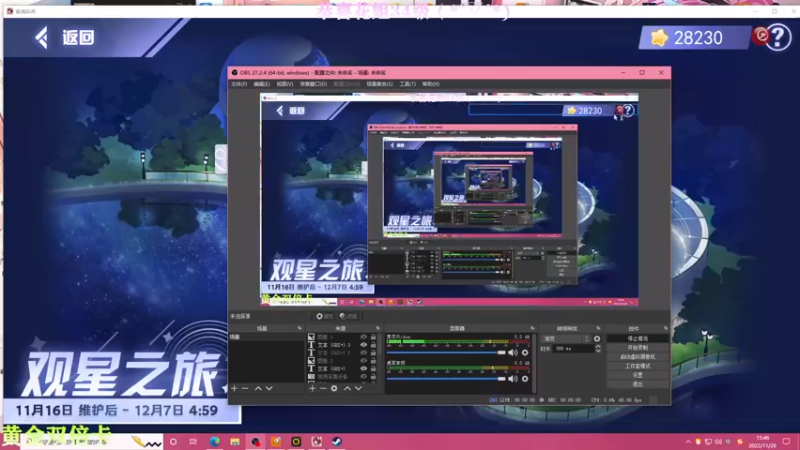This screenshot has height=450, width=800.
Task: Switch to OBS via taskbar icon
Action: click(x=256, y=442)
